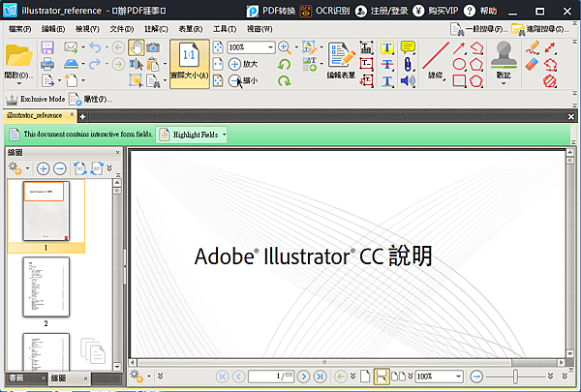
Task: Select the Text Select tool
Action: point(136,65)
